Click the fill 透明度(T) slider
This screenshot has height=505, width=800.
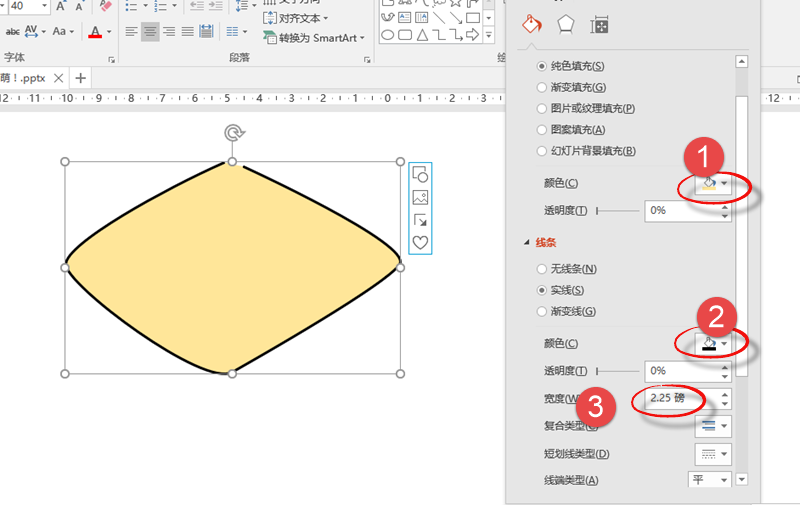[x=618, y=211]
